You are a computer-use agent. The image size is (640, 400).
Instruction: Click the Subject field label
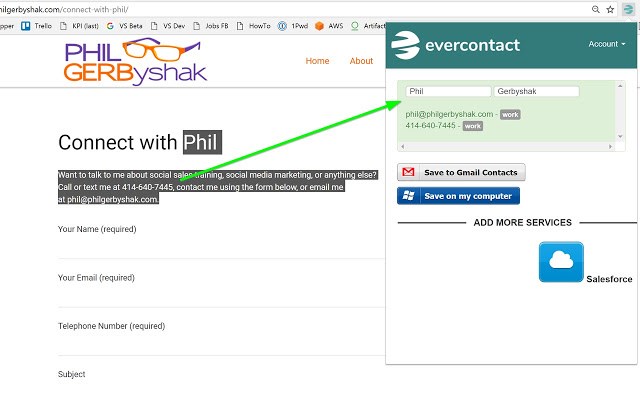(71, 374)
